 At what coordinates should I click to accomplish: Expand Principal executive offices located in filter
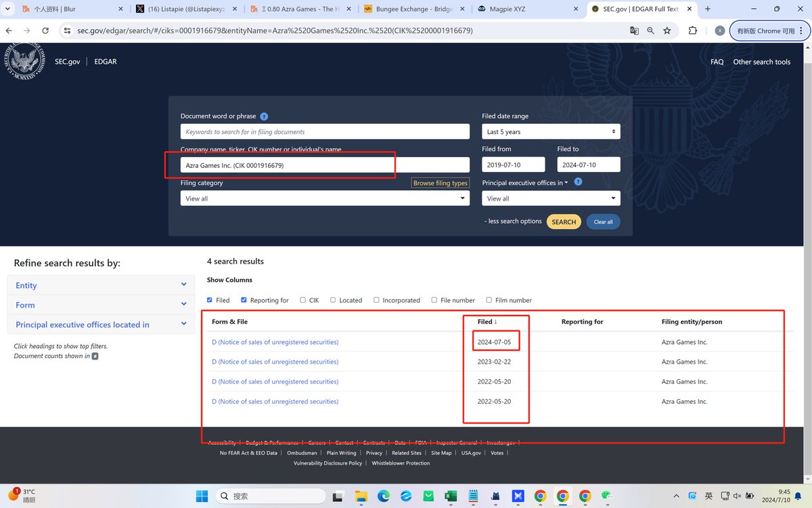coord(101,324)
